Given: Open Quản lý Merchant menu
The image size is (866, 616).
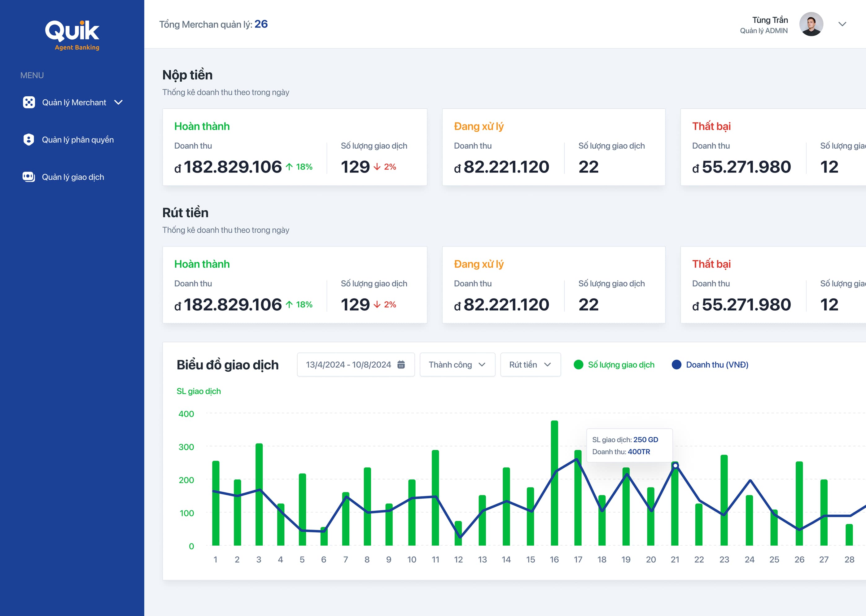Looking at the screenshot, I should click(x=72, y=103).
